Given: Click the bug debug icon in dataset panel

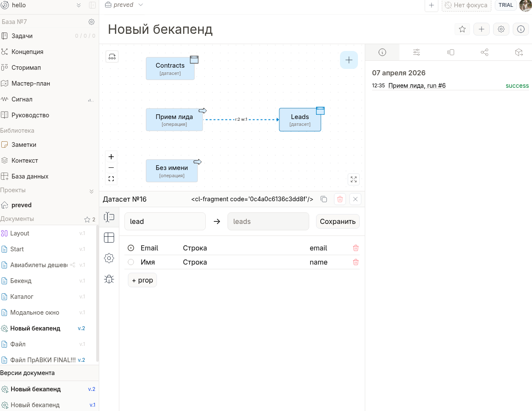Looking at the screenshot, I should tap(109, 279).
